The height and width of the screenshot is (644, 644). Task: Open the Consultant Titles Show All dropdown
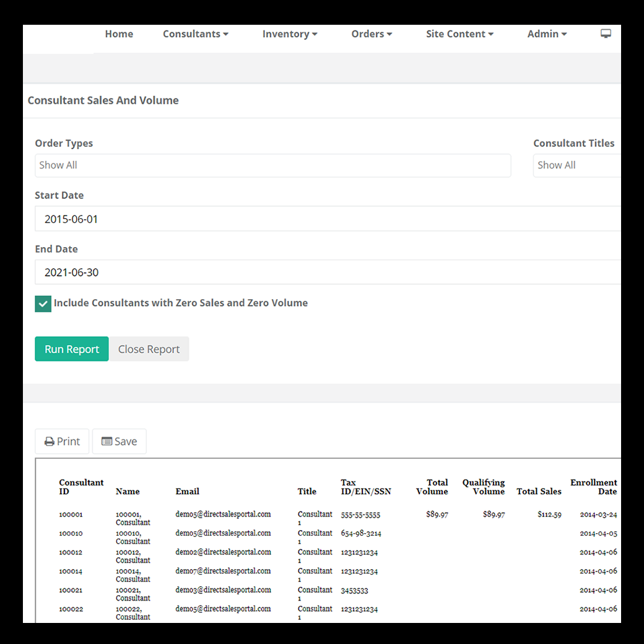click(x=579, y=165)
